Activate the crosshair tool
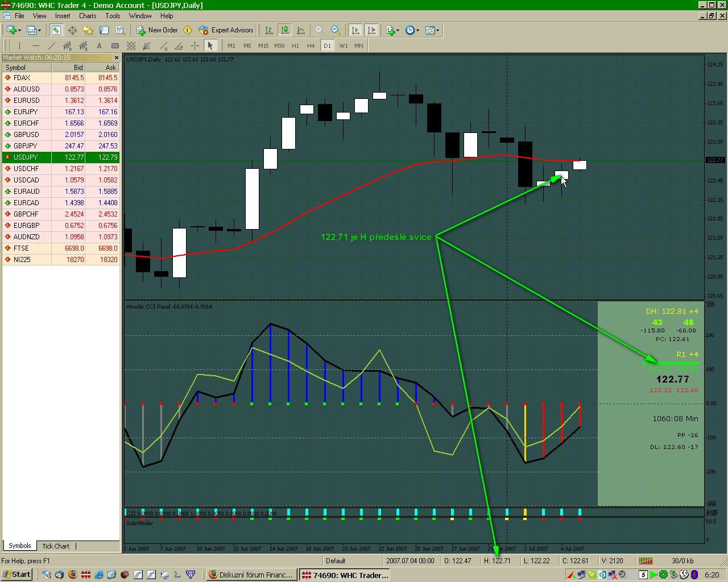728x582 pixels. tap(195, 45)
